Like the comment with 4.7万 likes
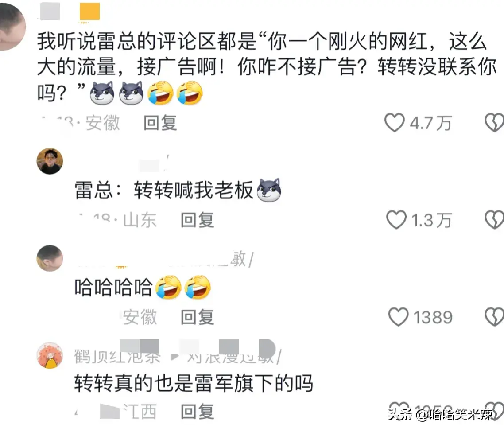This screenshot has height=432, width=504. tap(395, 123)
